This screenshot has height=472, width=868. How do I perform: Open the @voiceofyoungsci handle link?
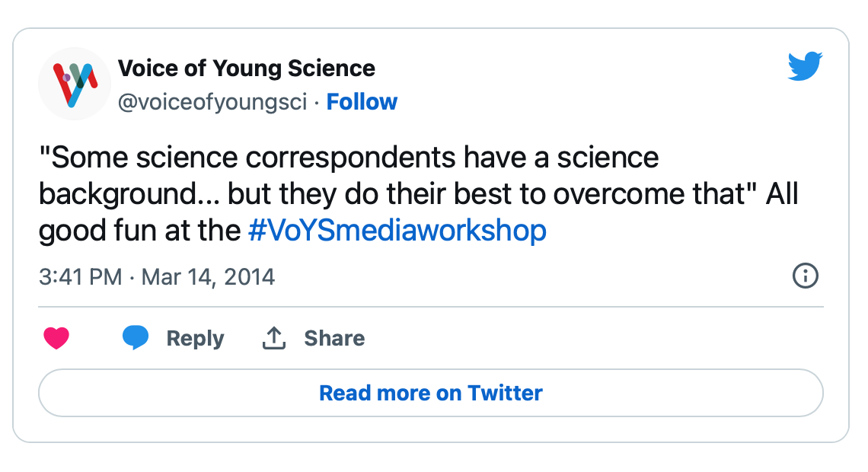tap(212, 102)
